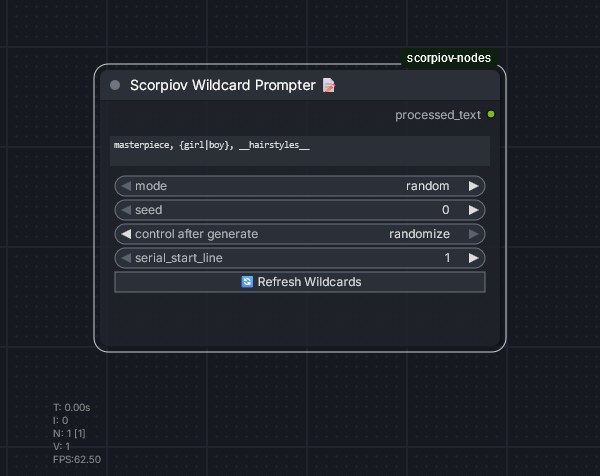
Task: Increase serial_start_line with right arrow
Action: click(474, 258)
